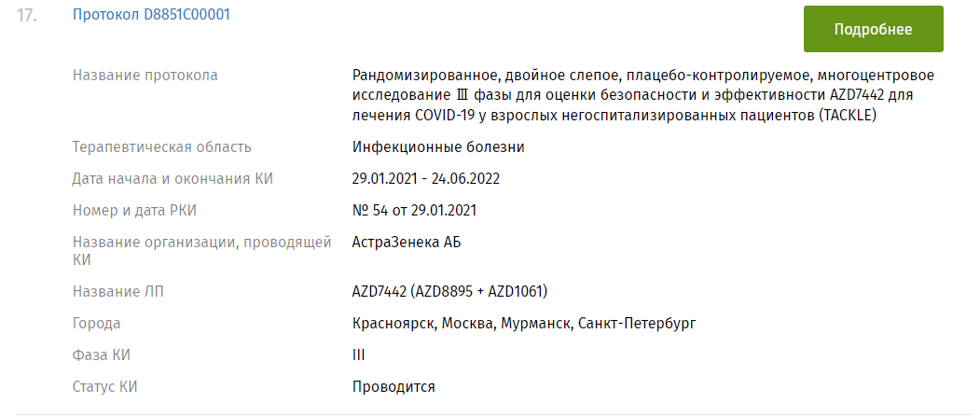
Task: Click the АстраЗенека АБ organization name
Action: (407, 243)
